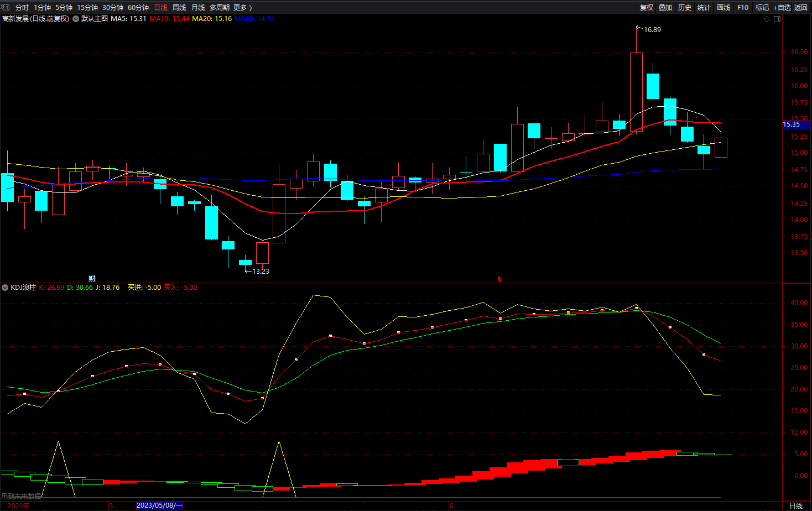
Task: Click the 40.00 KDJ axis label
Action: coord(799,303)
